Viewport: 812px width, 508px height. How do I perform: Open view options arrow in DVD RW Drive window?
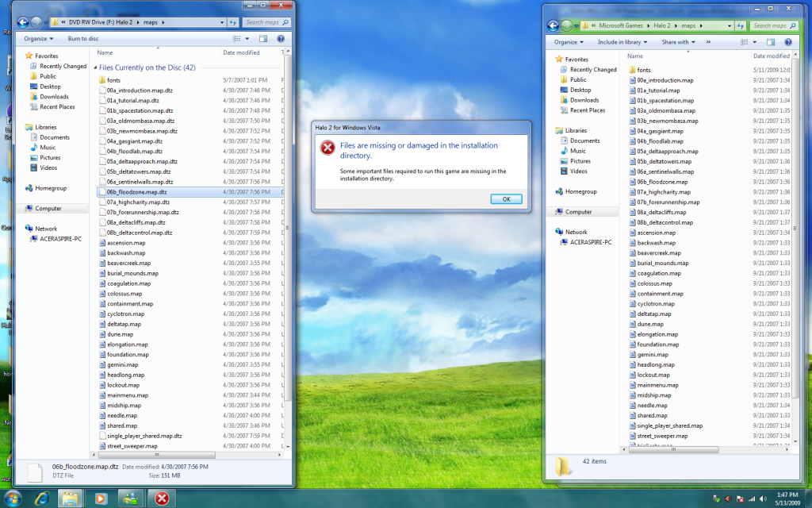point(247,38)
